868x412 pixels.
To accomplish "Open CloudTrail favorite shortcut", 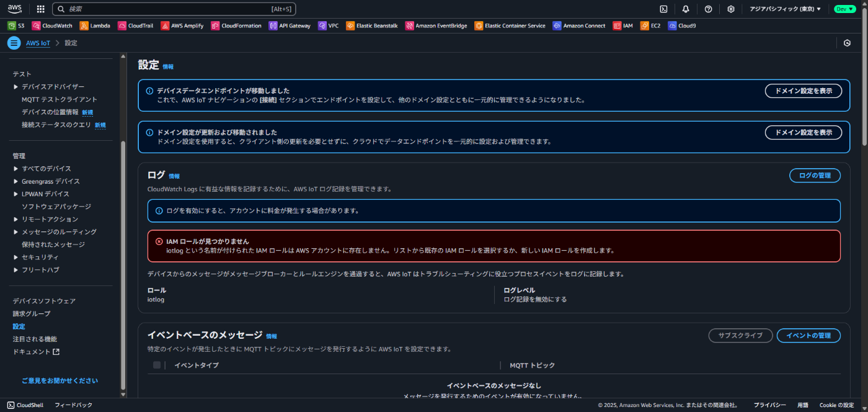I will tap(136, 26).
